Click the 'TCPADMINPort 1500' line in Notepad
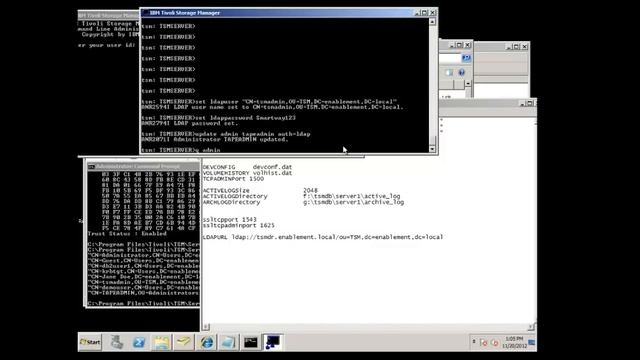This screenshot has width=640, height=360. point(233,179)
